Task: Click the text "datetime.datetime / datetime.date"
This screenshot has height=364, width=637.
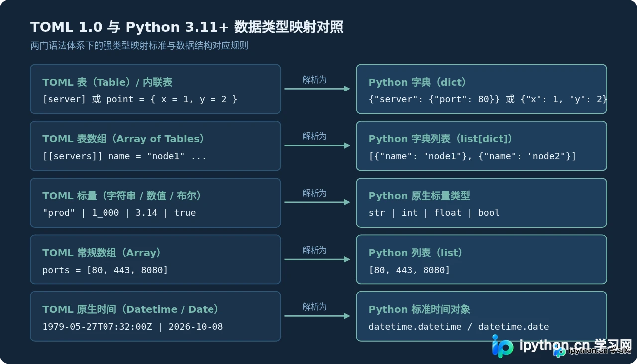Action: (459, 327)
